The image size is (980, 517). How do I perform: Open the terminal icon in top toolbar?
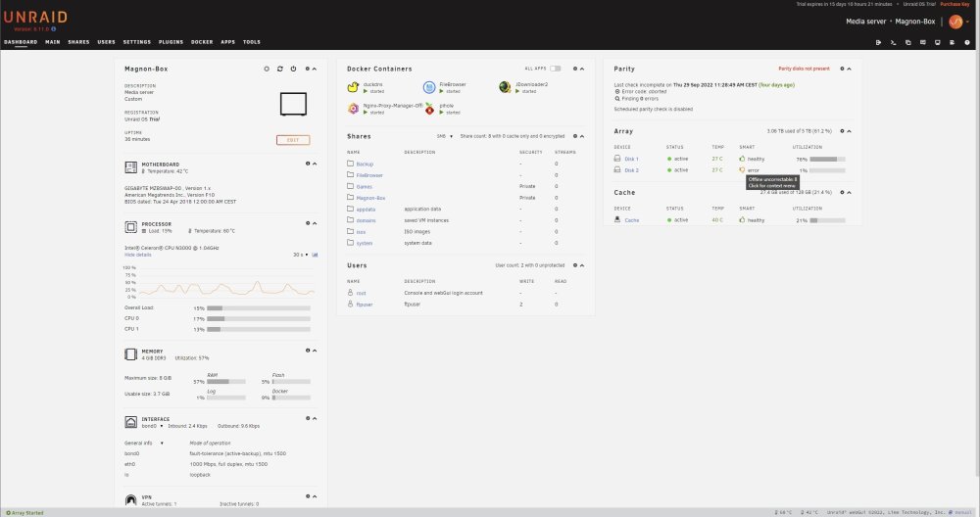(893, 42)
